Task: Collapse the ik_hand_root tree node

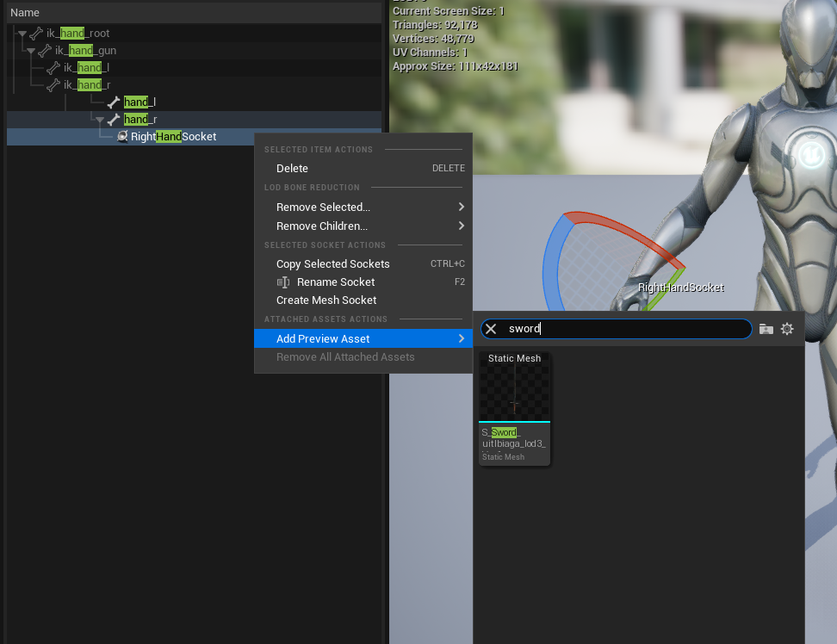Action: [22, 33]
